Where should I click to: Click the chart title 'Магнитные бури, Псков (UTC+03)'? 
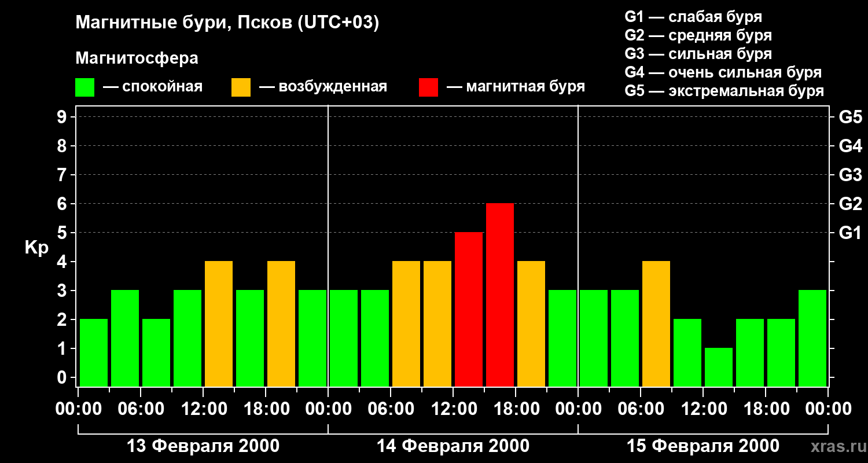227,23
